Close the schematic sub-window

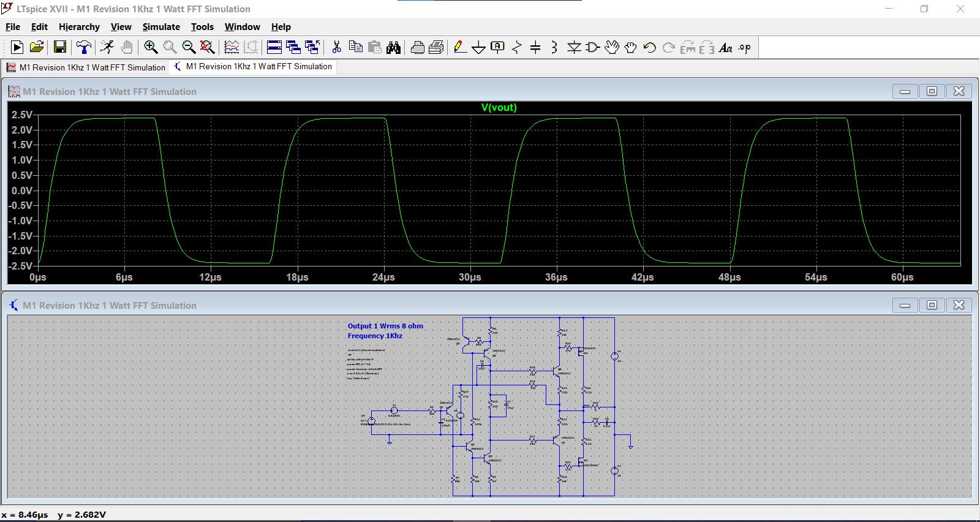pyautogui.click(x=959, y=305)
